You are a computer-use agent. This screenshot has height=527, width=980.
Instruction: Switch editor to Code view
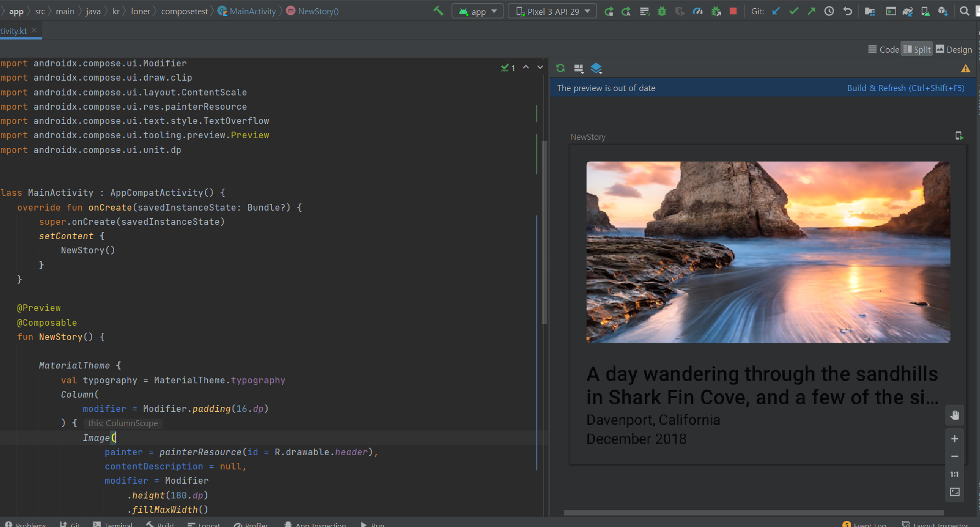point(883,49)
